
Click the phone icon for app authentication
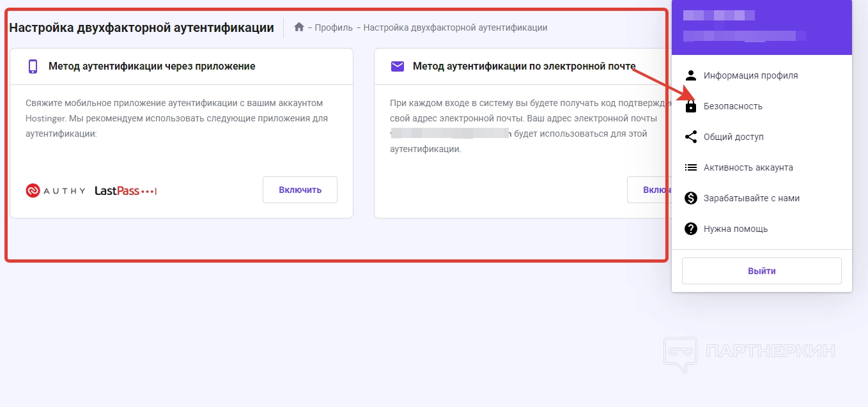point(33,66)
